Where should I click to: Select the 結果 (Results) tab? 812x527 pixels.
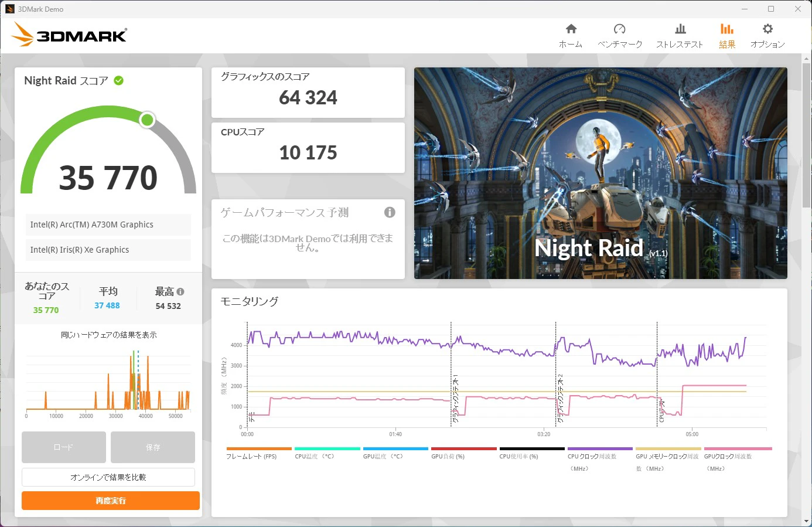pos(727,36)
